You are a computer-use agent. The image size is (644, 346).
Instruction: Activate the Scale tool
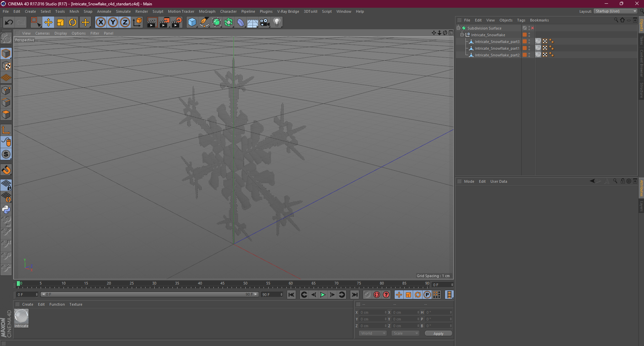[61, 23]
